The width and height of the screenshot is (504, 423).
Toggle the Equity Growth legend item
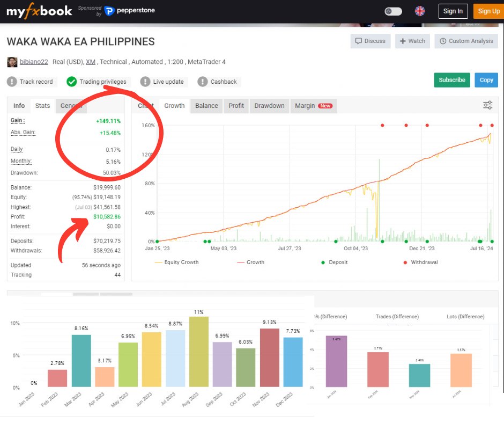[x=177, y=262]
